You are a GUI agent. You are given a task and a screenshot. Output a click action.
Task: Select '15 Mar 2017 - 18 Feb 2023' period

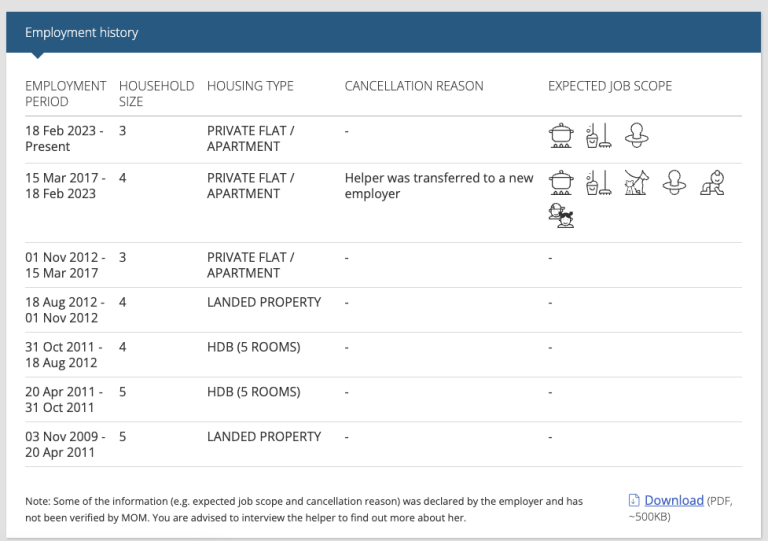pyautogui.click(x=65, y=186)
